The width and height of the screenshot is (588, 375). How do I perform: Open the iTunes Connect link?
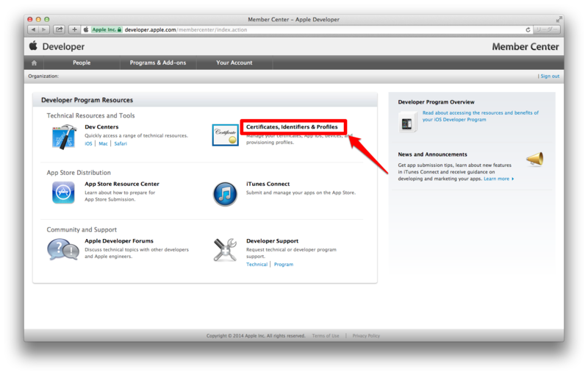point(268,184)
